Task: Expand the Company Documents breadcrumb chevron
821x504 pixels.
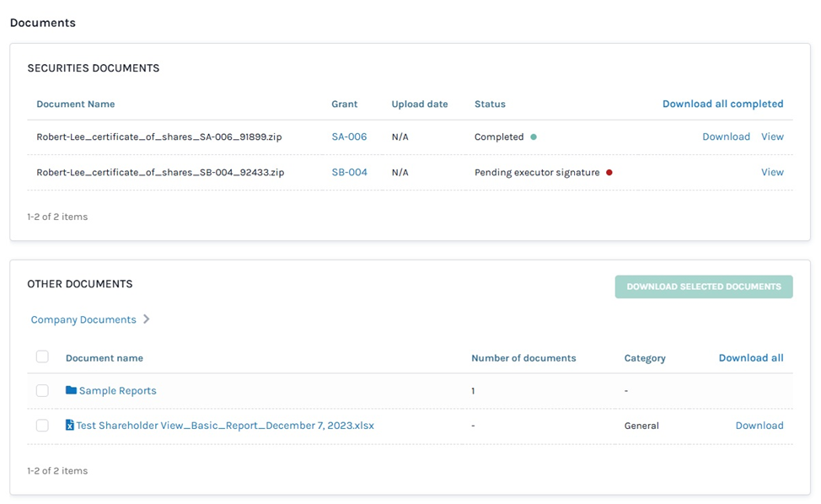Action: [147, 319]
